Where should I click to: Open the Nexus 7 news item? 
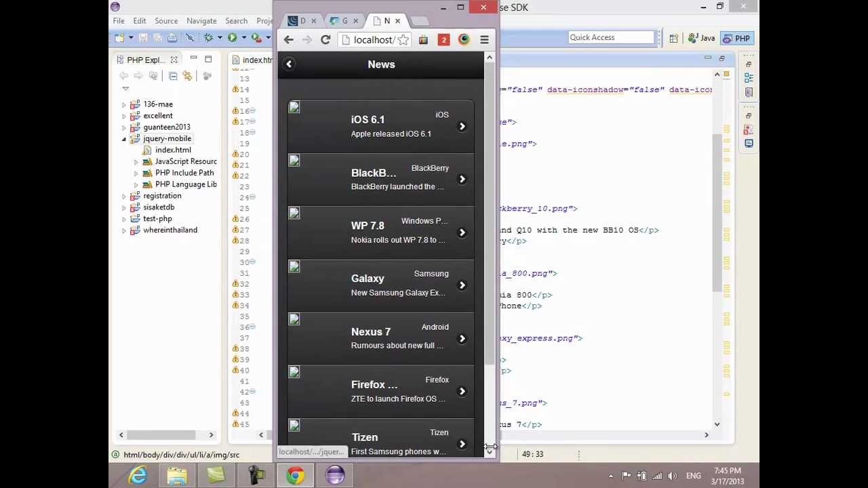pyautogui.click(x=381, y=338)
